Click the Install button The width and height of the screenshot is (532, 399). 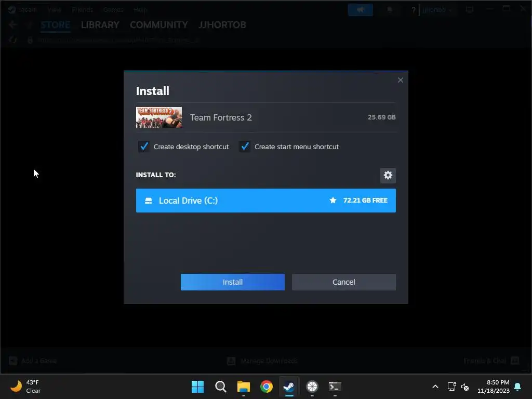tap(232, 282)
